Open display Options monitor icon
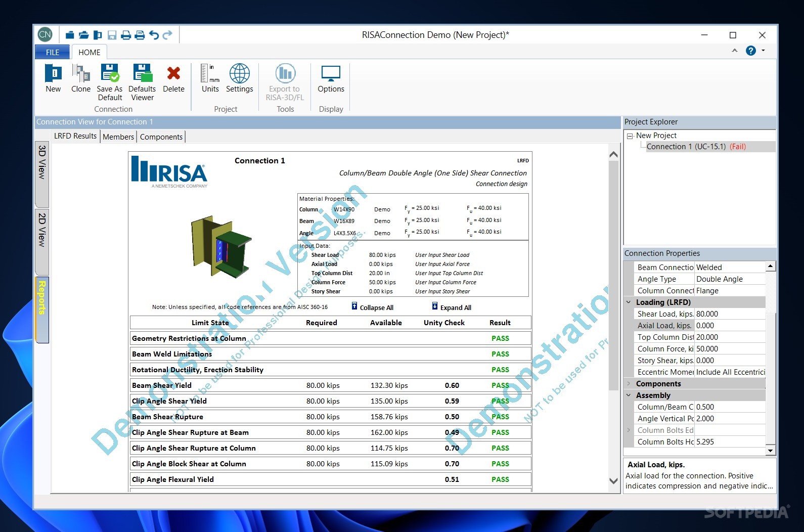Viewport: 804px width, 532px height. pos(331,79)
